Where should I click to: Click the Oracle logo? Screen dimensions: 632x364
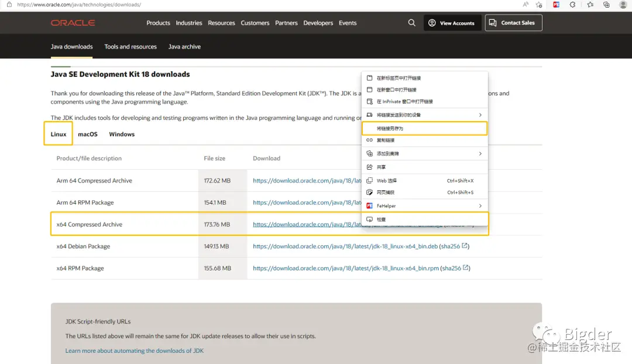tap(73, 23)
